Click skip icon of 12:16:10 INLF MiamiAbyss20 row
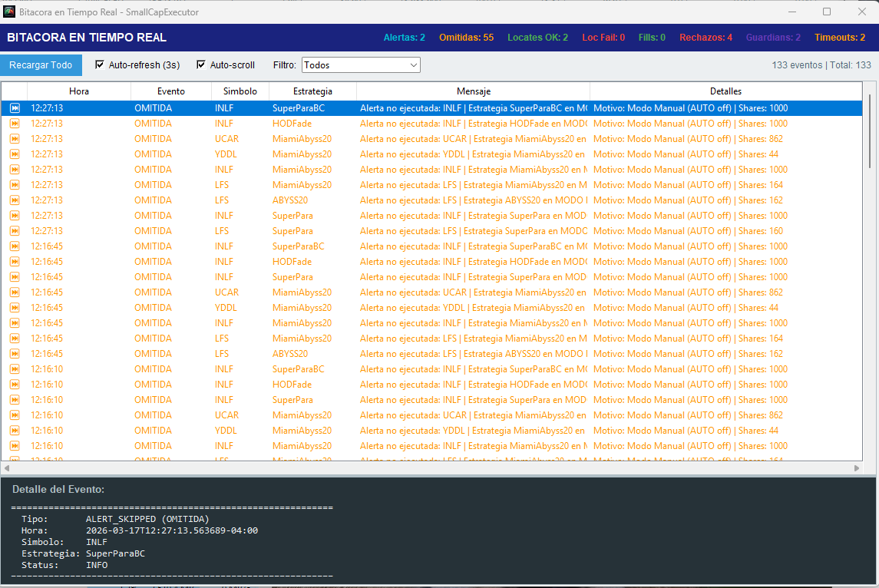This screenshot has height=588, width=879. click(x=15, y=446)
